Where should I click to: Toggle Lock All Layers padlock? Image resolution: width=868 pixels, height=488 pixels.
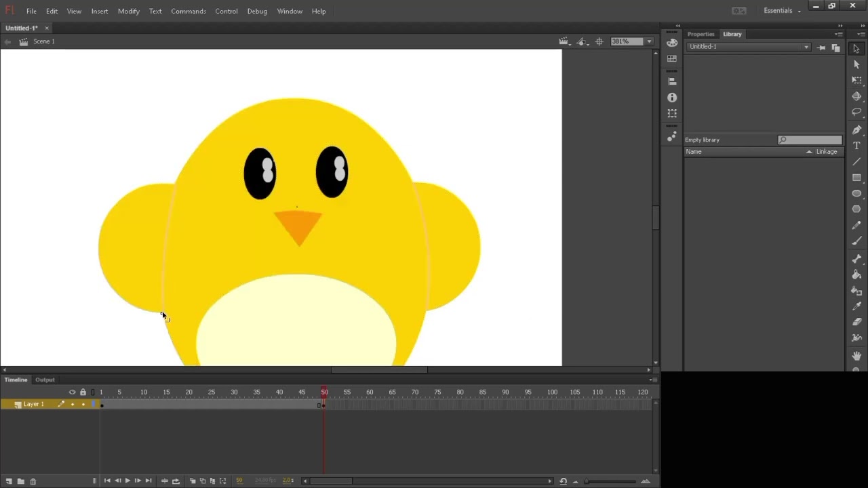pyautogui.click(x=83, y=392)
